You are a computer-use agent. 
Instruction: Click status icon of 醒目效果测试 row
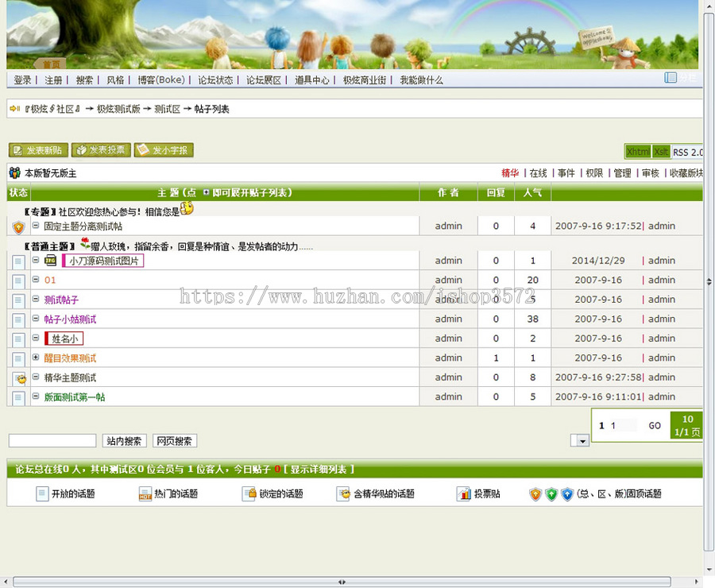18,359
